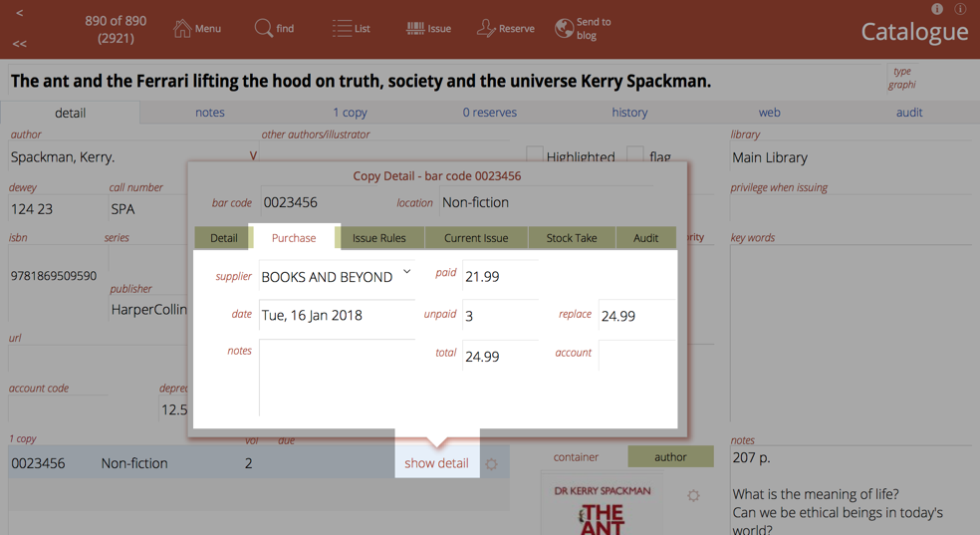This screenshot has width=980, height=535.
Task: Click the Issue barcode icon
Action: click(x=415, y=29)
